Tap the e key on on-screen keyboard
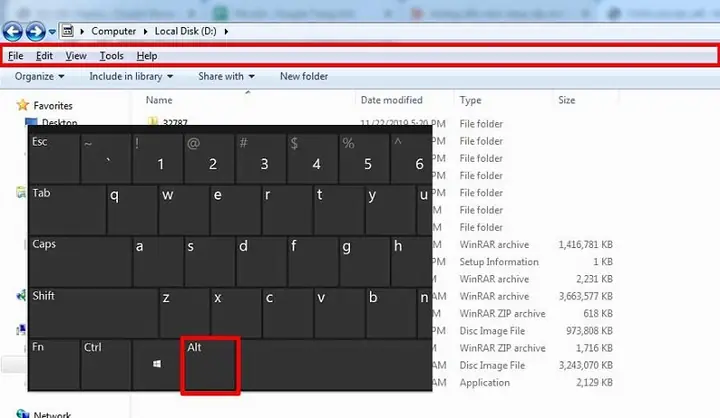Image resolution: width=720 pixels, height=418 pixels. pyautogui.click(x=236, y=210)
